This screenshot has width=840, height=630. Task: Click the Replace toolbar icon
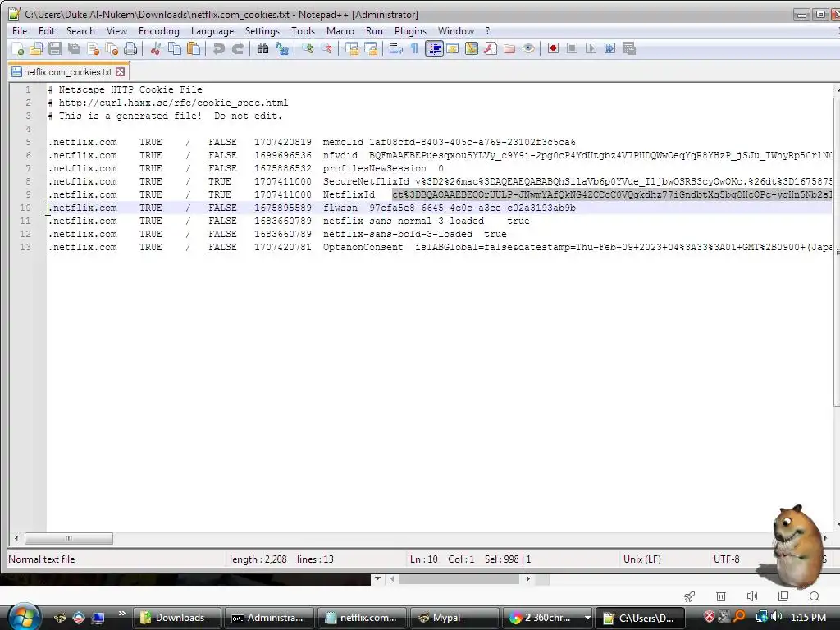click(x=282, y=48)
